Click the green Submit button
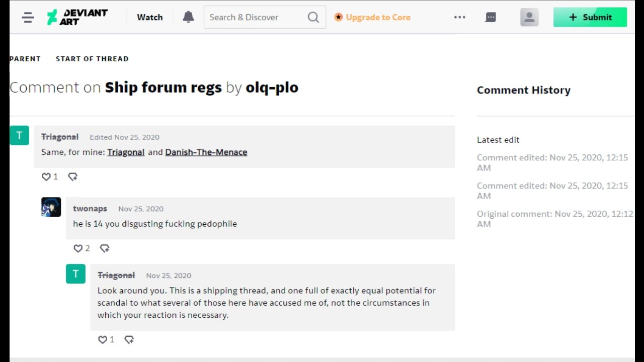 [590, 17]
